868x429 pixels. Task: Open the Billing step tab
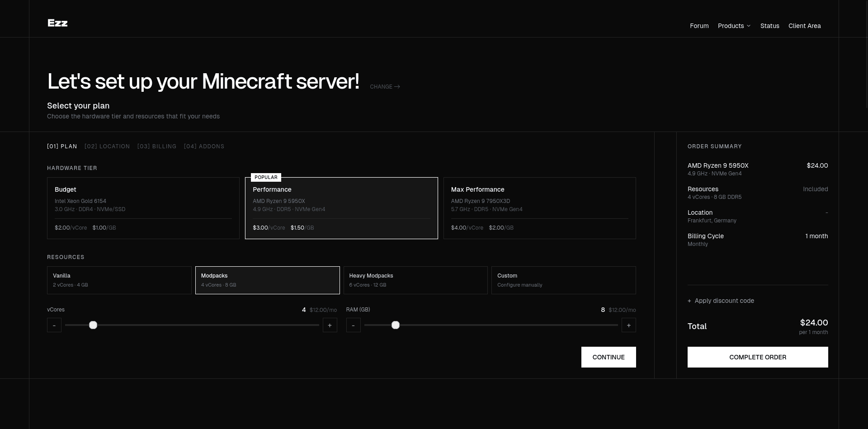(157, 146)
